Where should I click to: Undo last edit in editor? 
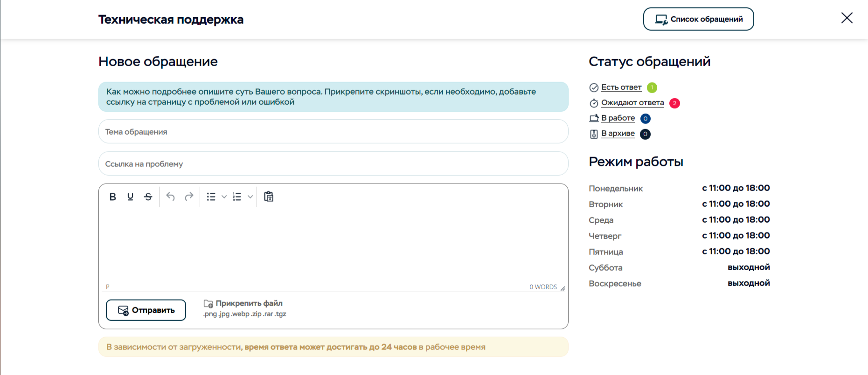click(171, 197)
